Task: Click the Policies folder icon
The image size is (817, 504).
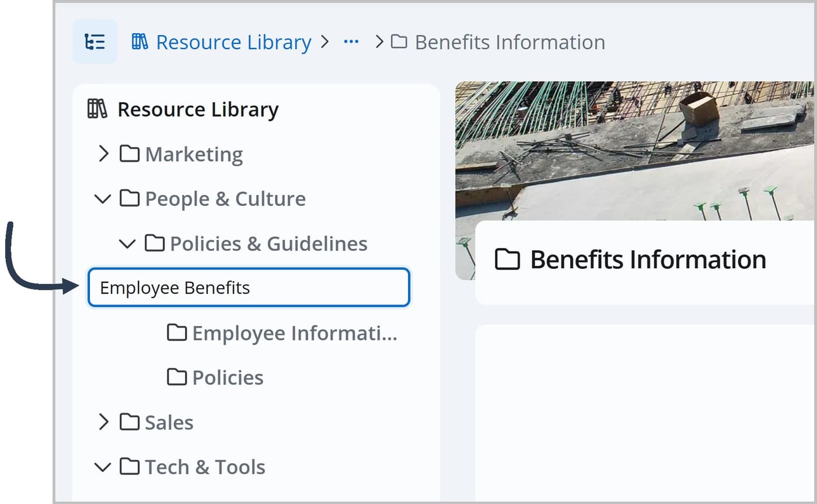Action: (x=177, y=377)
